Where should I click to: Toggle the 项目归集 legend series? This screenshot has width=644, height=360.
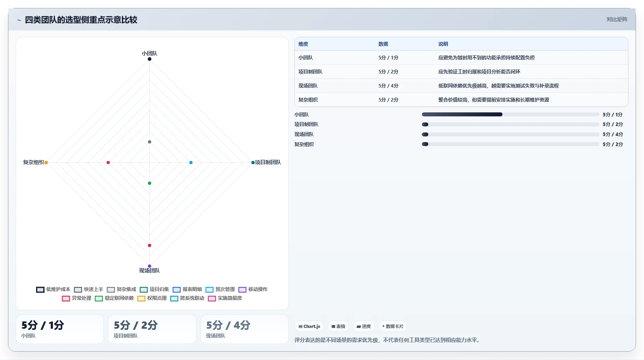154,289
